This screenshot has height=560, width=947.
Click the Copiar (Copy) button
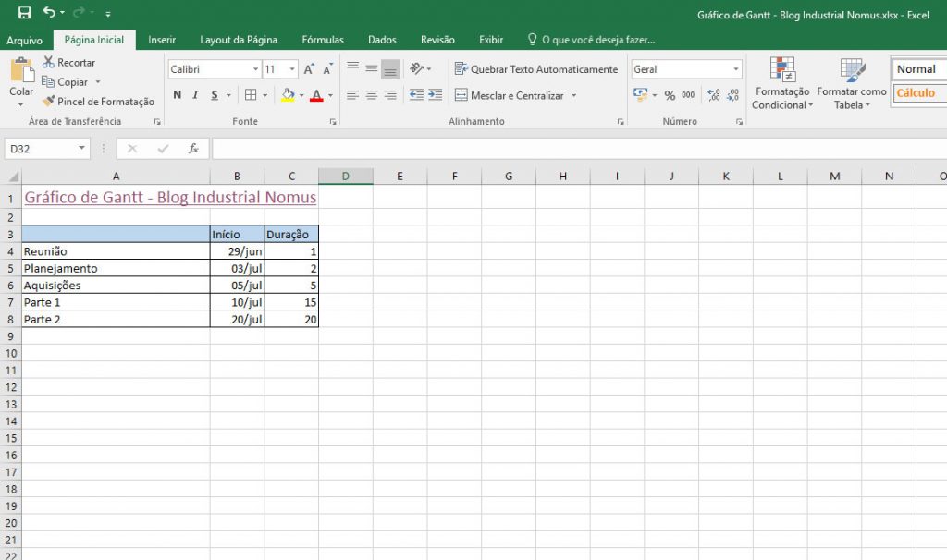[x=65, y=81]
